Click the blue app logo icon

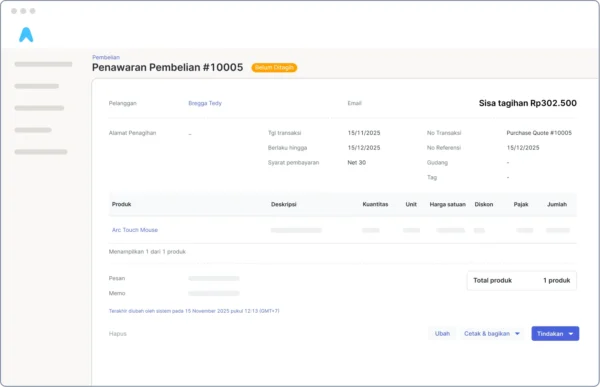26,34
